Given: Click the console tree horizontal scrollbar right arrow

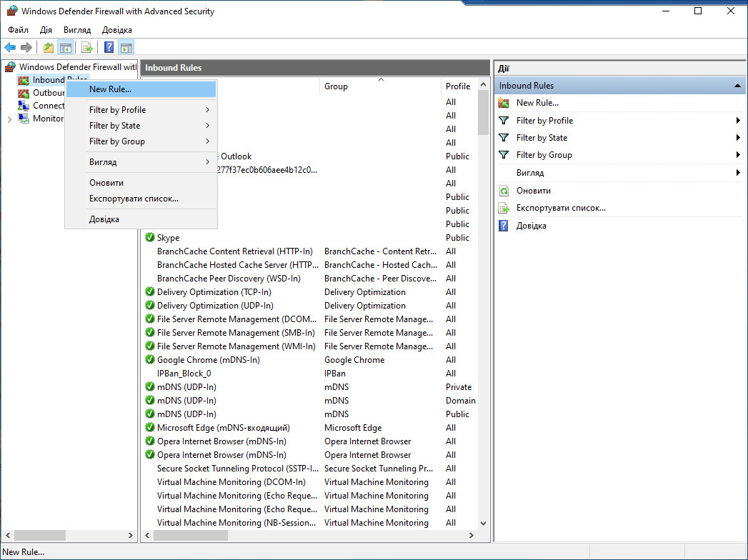Looking at the screenshot, I should coord(131,536).
